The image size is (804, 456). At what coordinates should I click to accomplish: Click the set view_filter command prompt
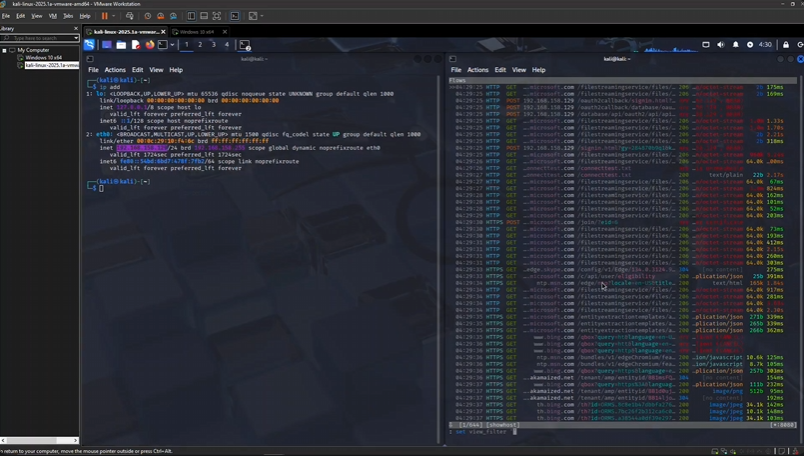(482, 432)
